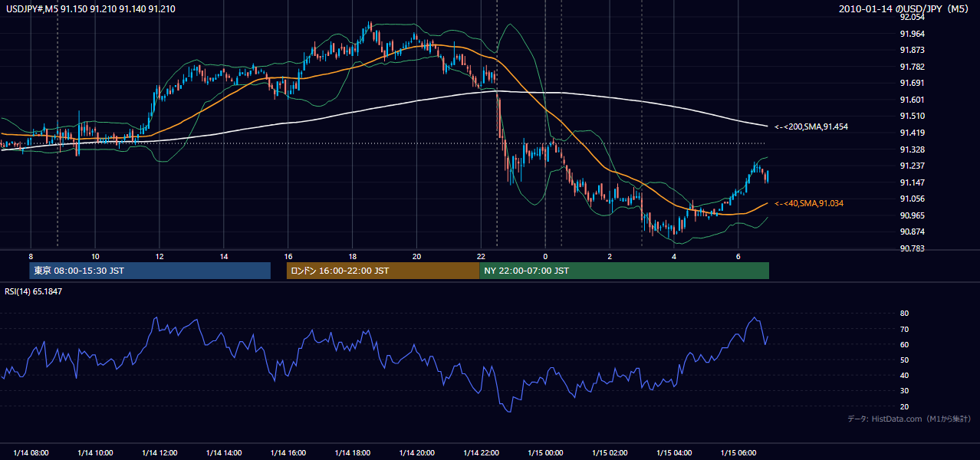Screen dimensions: 980x460
Task: Click price axis value 91.873
Action: tap(912, 51)
